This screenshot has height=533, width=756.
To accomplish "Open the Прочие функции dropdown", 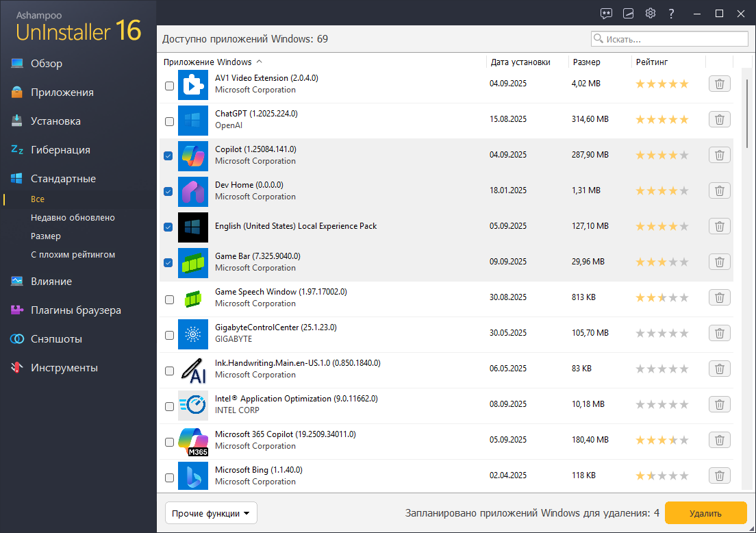I will (211, 513).
